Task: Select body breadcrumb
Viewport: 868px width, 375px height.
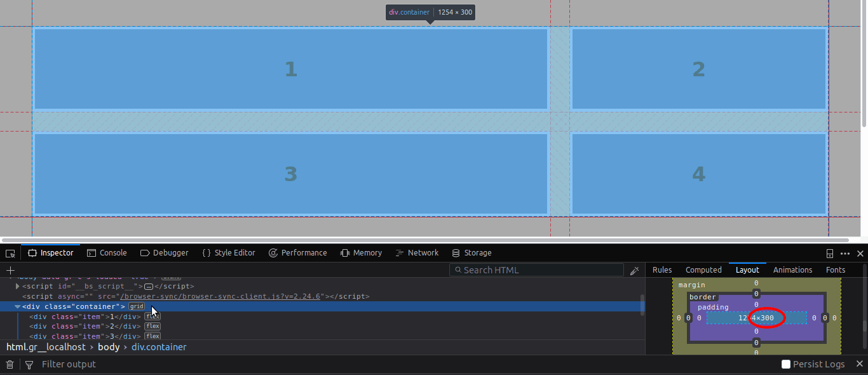Action: [109, 347]
